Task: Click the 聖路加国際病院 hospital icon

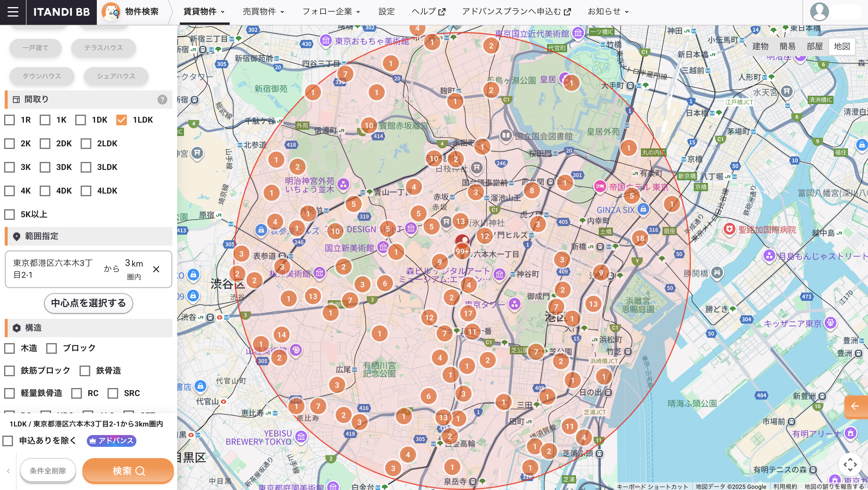Action: point(729,230)
